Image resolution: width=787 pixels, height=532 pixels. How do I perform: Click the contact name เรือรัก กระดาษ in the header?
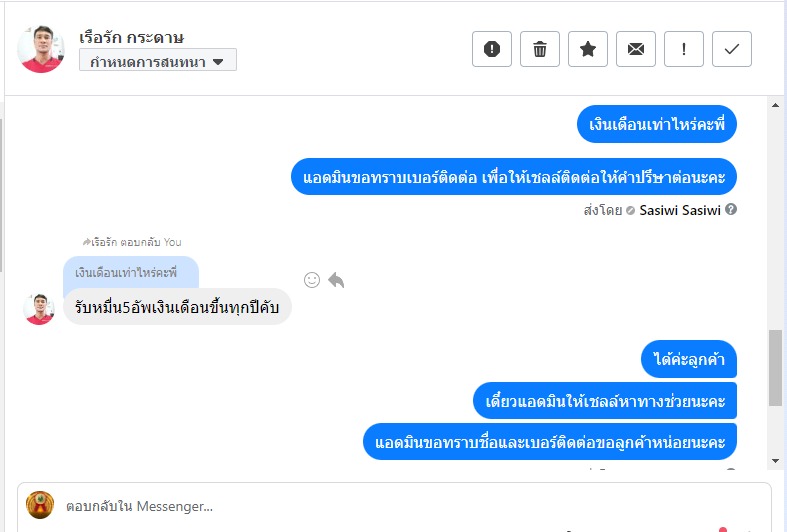pyautogui.click(x=132, y=38)
